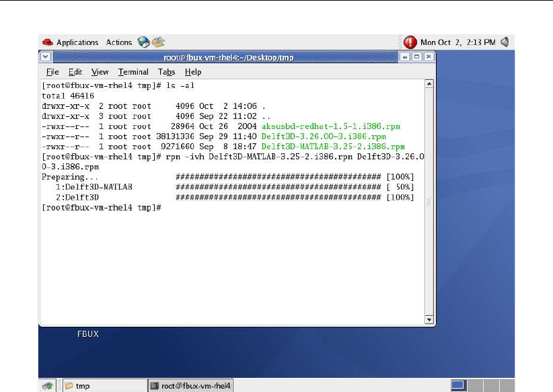Switch to the third workspace
Viewport: 553px width, 392px height.
pyautogui.click(x=491, y=385)
